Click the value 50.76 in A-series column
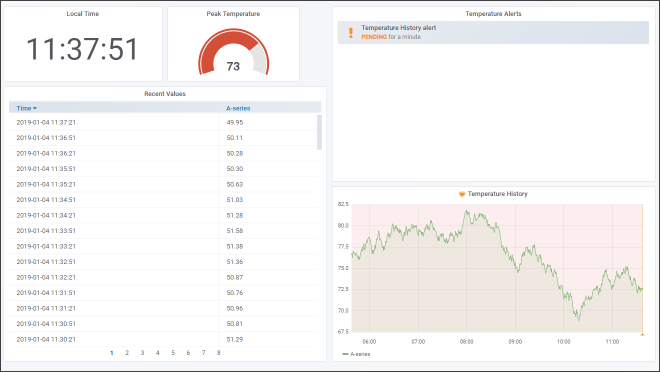Viewport: 660px width, 372px height. pyautogui.click(x=235, y=293)
